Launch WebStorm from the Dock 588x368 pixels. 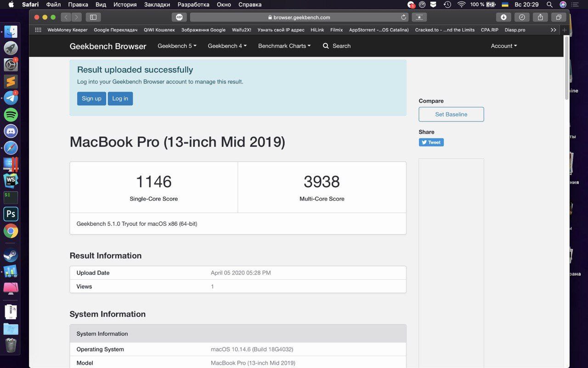11,181
